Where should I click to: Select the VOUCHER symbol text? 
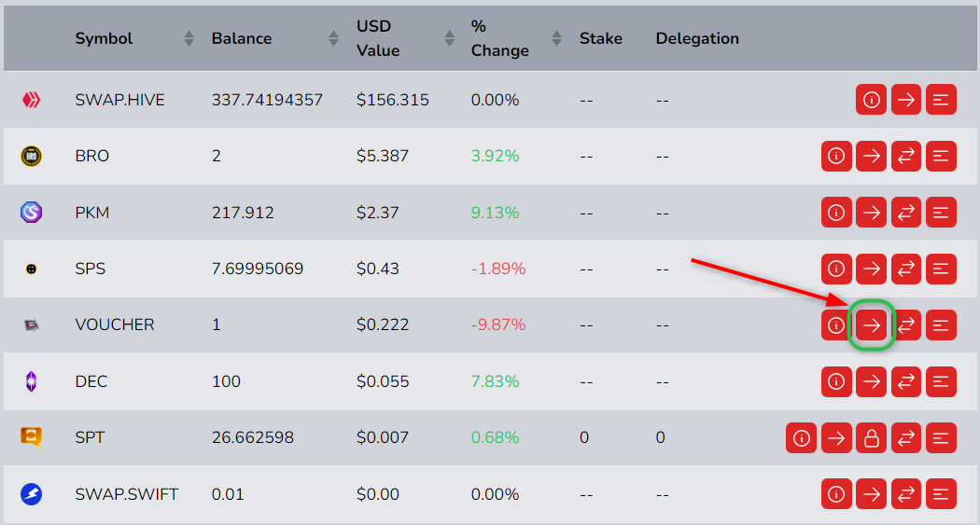tap(115, 325)
